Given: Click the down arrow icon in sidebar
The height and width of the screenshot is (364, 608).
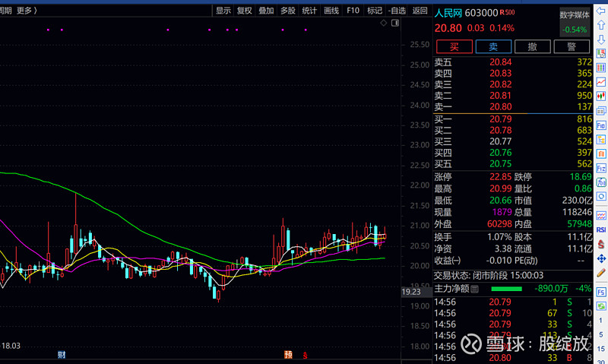Looking at the screenshot, I should point(600,40).
